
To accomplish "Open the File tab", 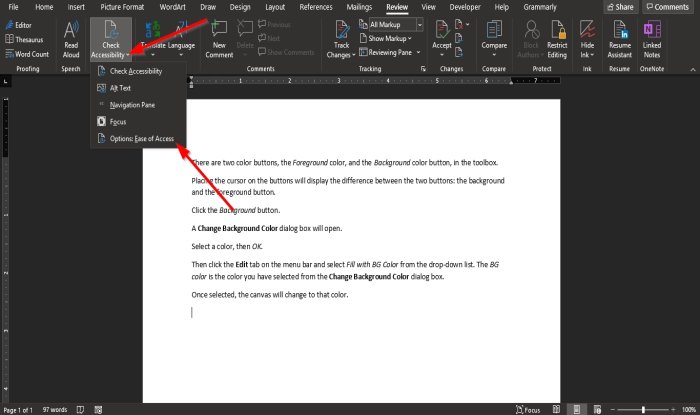I will (13, 7).
